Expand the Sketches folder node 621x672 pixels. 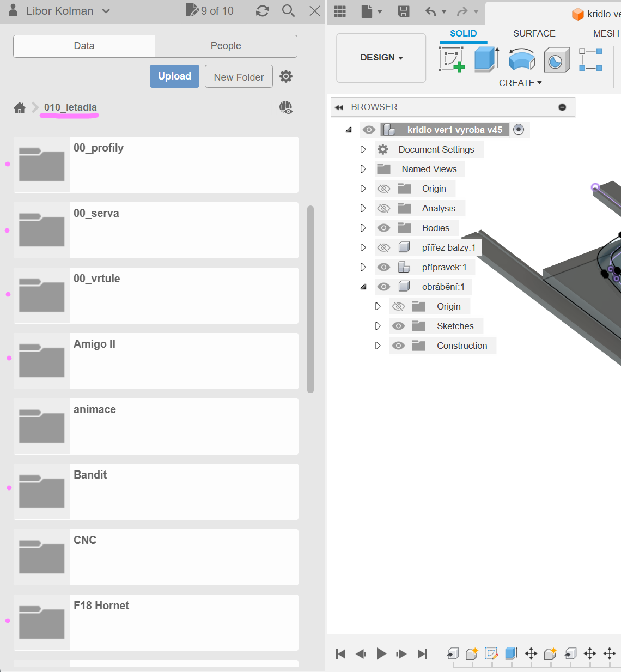378,326
